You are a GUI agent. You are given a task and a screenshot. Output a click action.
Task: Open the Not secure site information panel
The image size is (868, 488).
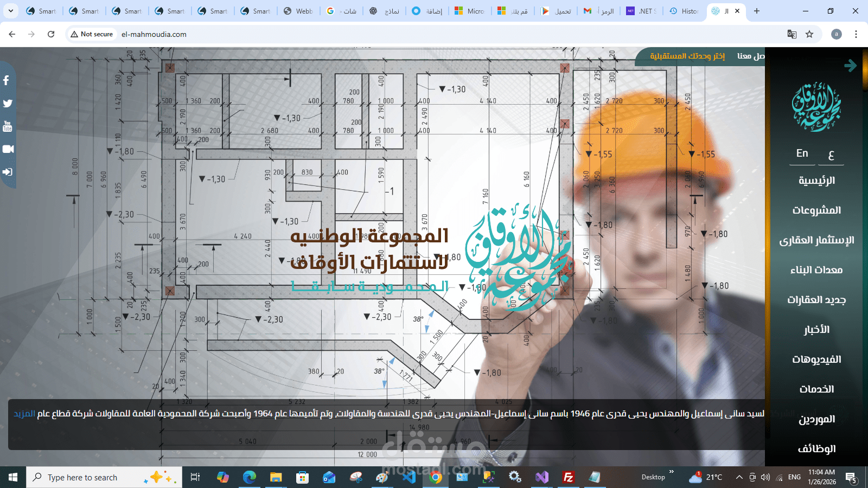tap(91, 34)
